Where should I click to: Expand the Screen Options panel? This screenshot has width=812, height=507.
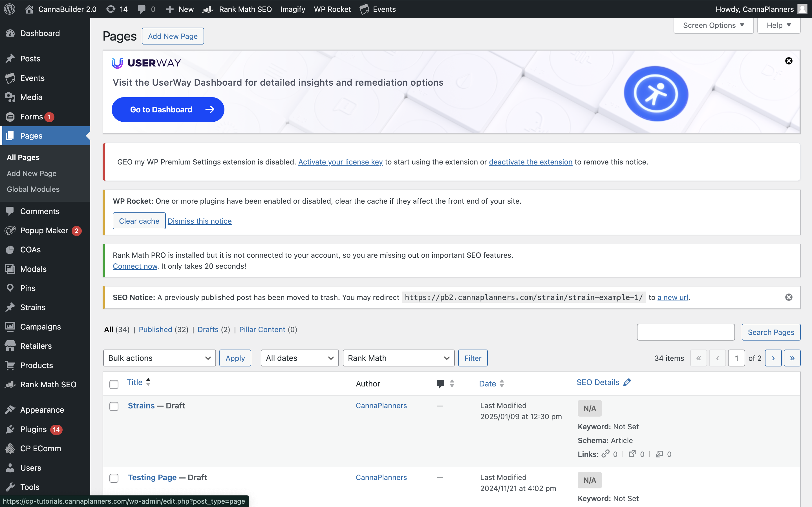(713, 25)
